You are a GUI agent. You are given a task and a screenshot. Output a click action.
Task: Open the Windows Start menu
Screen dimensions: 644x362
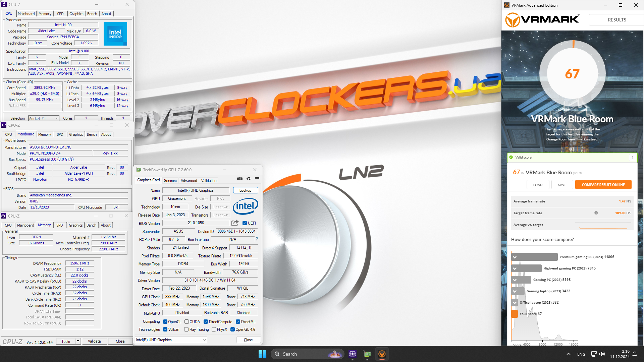pyautogui.click(x=262, y=354)
